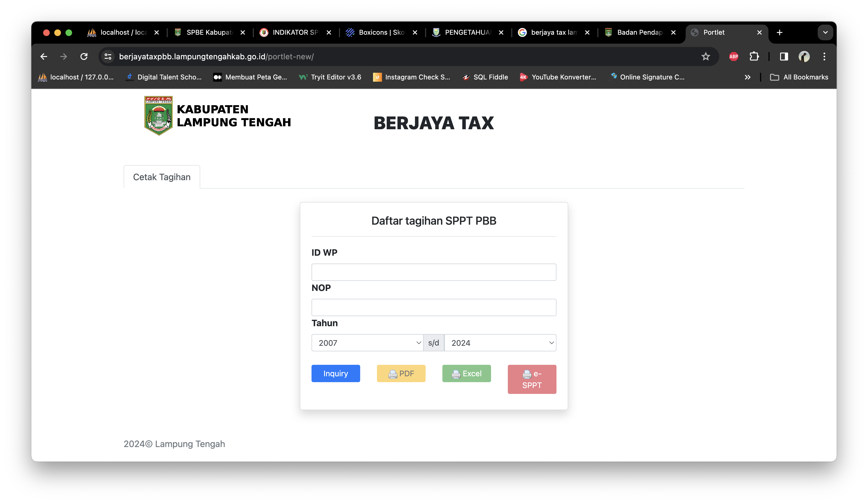Open the start year 2007 dropdown

tap(367, 343)
